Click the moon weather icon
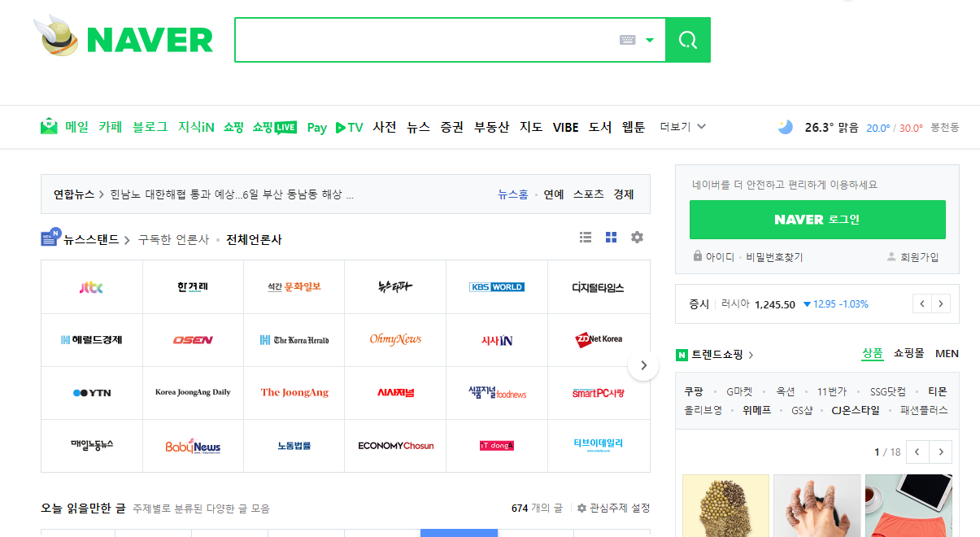This screenshot has height=537, width=980. 785,127
